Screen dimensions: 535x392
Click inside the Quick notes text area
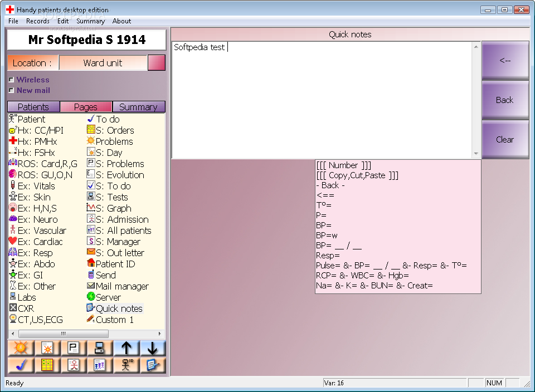pos(322,100)
